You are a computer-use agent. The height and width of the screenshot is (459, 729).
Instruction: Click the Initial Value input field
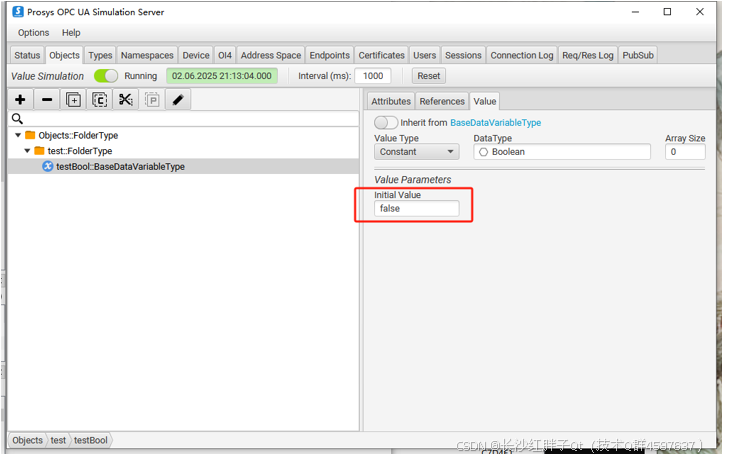tap(417, 209)
